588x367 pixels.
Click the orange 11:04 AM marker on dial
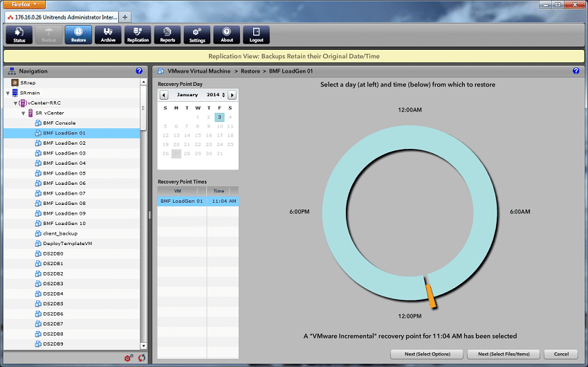(431, 296)
